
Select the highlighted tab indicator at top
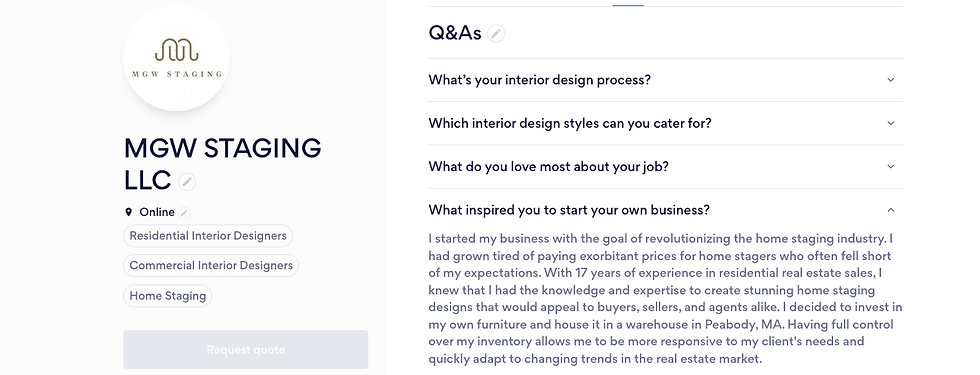point(628,5)
